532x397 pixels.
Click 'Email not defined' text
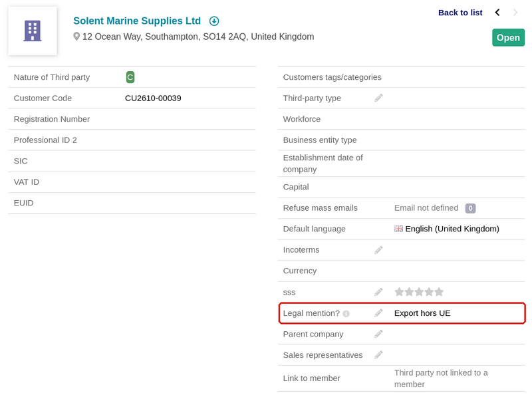point(426,208)
